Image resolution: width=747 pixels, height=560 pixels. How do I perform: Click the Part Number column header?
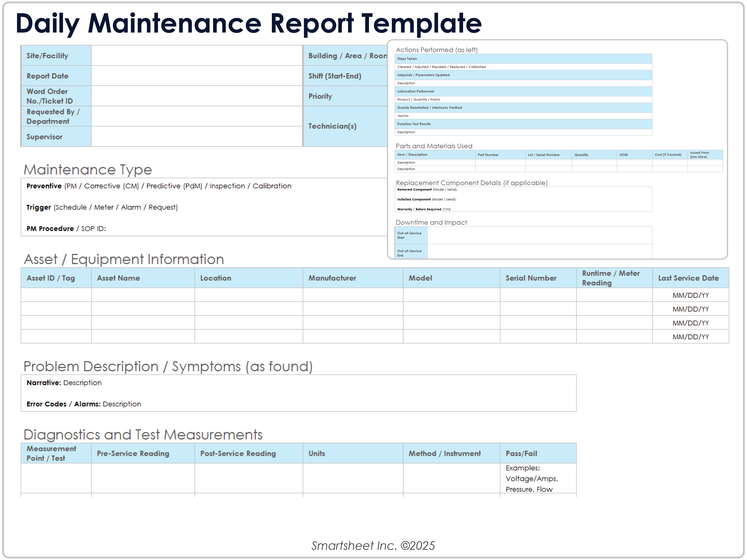[488, 155]
